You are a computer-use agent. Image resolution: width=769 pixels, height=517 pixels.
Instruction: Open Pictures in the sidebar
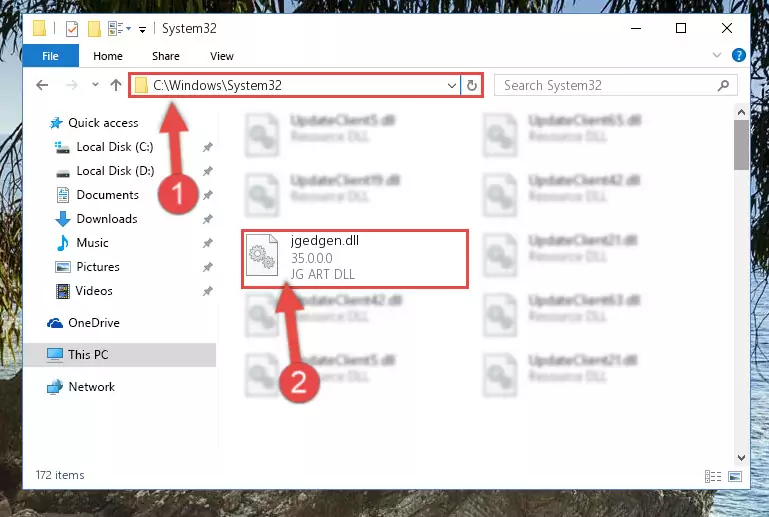click(98, 267)
